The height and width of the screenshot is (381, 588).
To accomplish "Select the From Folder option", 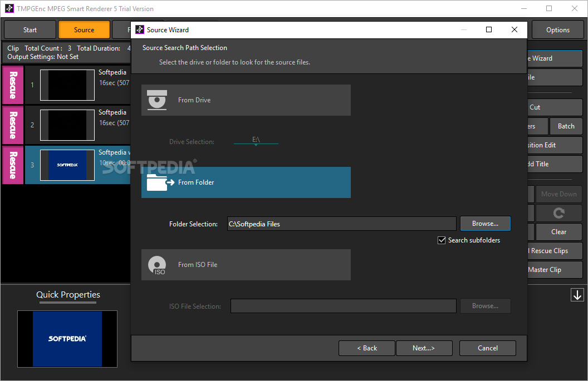I will [246, 182].
